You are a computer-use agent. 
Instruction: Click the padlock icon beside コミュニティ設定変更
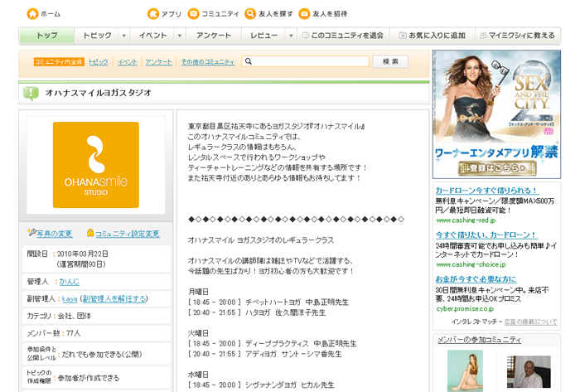tap(89, 233)
